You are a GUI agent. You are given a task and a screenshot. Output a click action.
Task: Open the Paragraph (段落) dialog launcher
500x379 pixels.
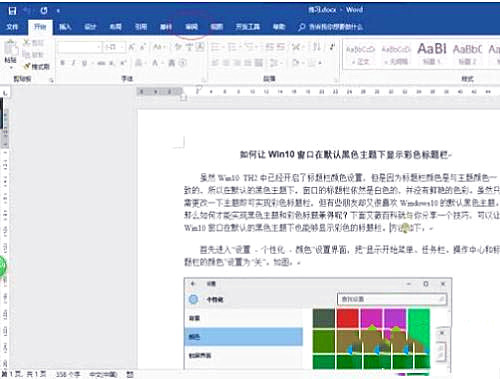[336, 80]
